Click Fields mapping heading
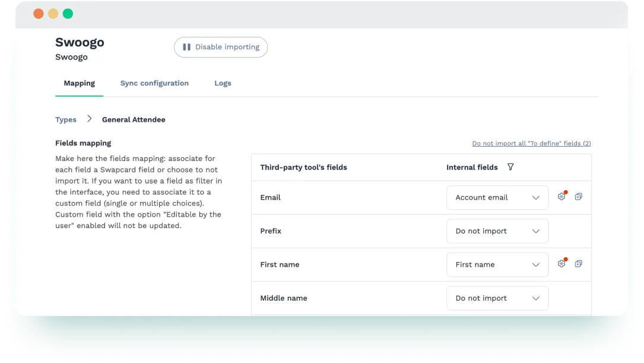Viewport: 644px width, 363px height. pos(83,143)
